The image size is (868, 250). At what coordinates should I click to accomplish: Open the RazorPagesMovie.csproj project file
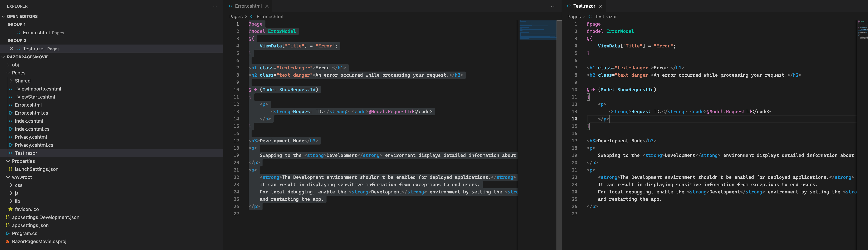pos(39,241)
